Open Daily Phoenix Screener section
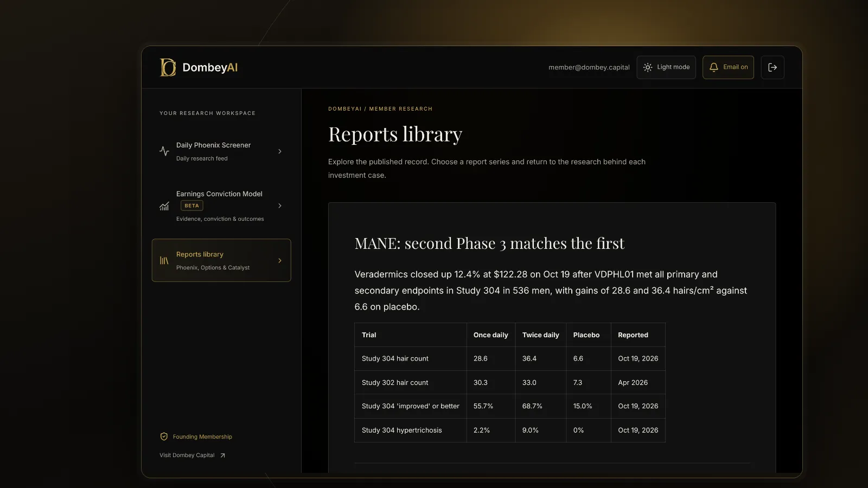The image size is (868, 488). click(221, 151)
